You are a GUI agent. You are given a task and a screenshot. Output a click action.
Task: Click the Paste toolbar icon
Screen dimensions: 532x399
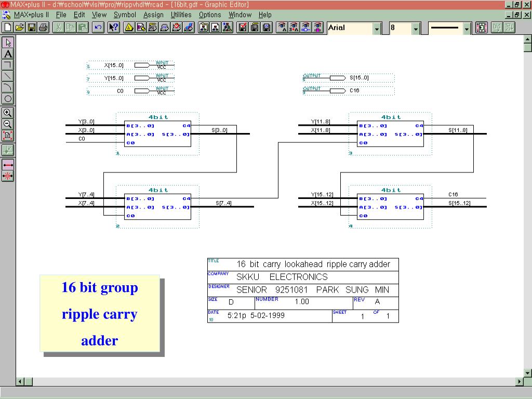pyautogui.click(x=83, y=28)
